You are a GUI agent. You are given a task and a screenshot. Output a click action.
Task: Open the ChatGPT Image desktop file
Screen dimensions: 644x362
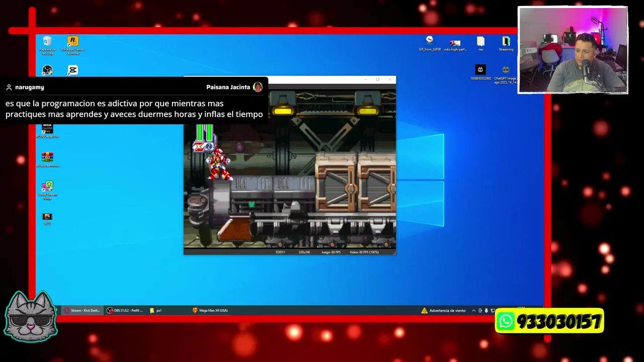click(505, 74)
